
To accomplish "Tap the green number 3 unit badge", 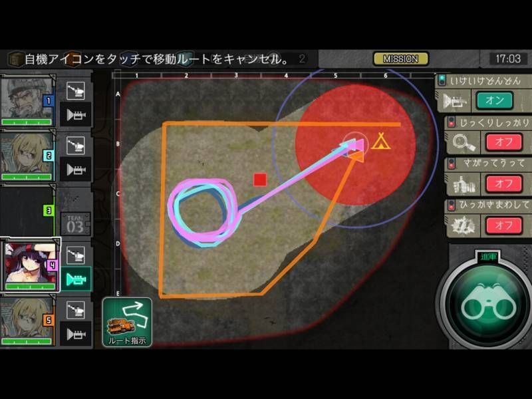I will [x=48, y=210].
